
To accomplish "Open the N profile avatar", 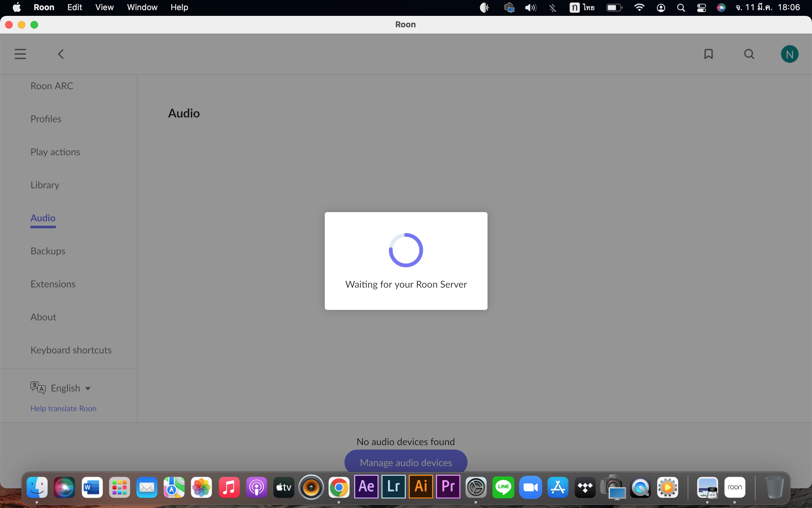I will click(789, 54).
